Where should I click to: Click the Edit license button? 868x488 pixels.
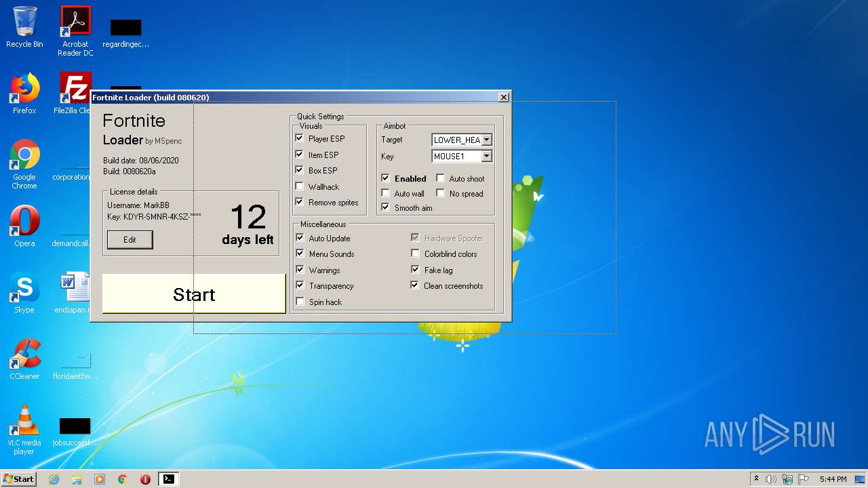click(x=130, y=240)
